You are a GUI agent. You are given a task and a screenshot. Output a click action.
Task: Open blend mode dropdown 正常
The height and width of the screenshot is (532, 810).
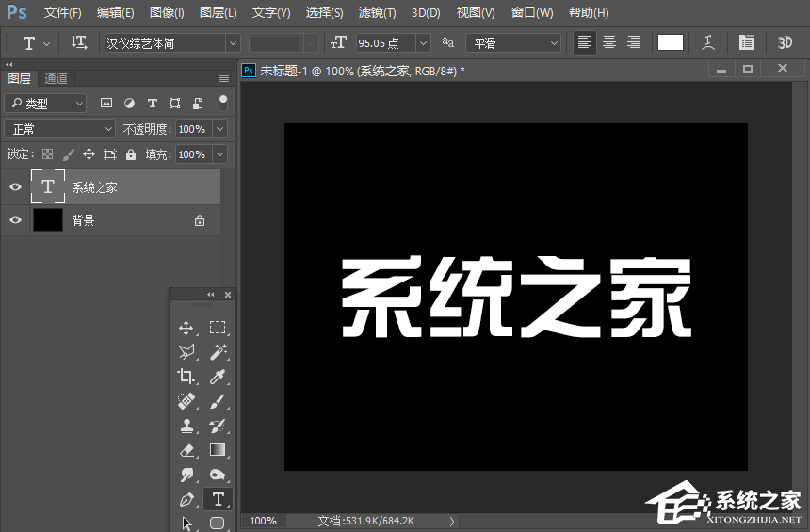[59, 129]
